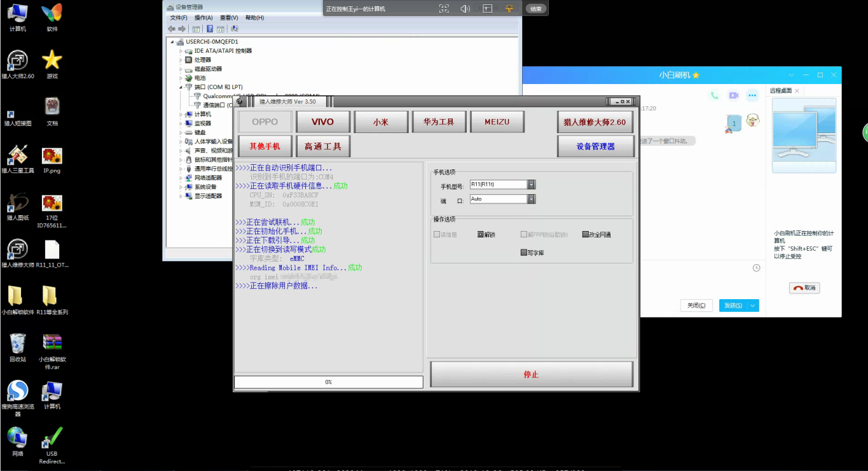The height and width of the screenshot is (471, 868).
Task: Click the 结束 button in remote control bar
Action: pyautogui.click(x=536, y=9)
